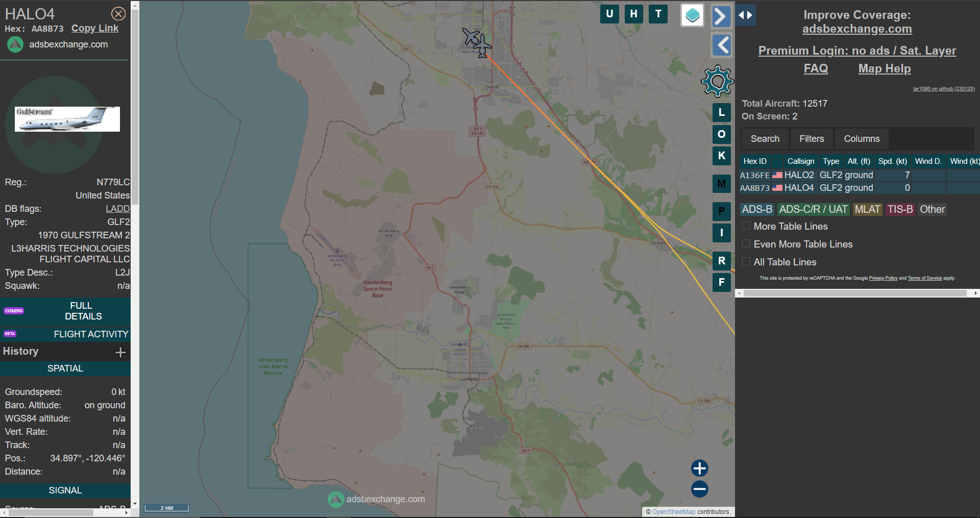Click the registration N779LC
The width and height of the screenshot is (980, 518).
pos(113,182)
